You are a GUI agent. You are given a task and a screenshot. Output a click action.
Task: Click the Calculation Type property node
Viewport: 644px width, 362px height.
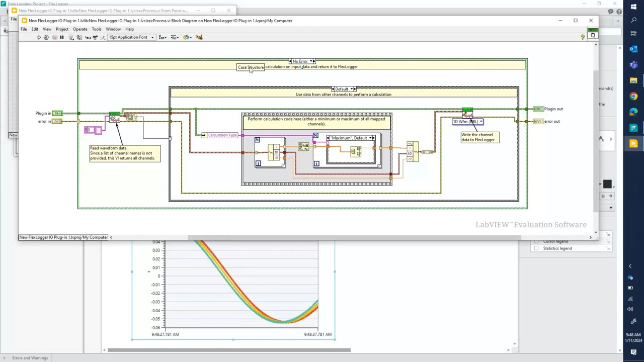(222, 135)
